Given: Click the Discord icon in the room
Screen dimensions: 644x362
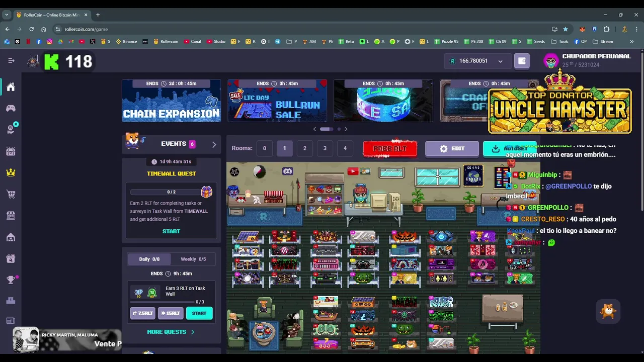Looking at the screenshot, I should pyautogui.click(x=287, y=171).
